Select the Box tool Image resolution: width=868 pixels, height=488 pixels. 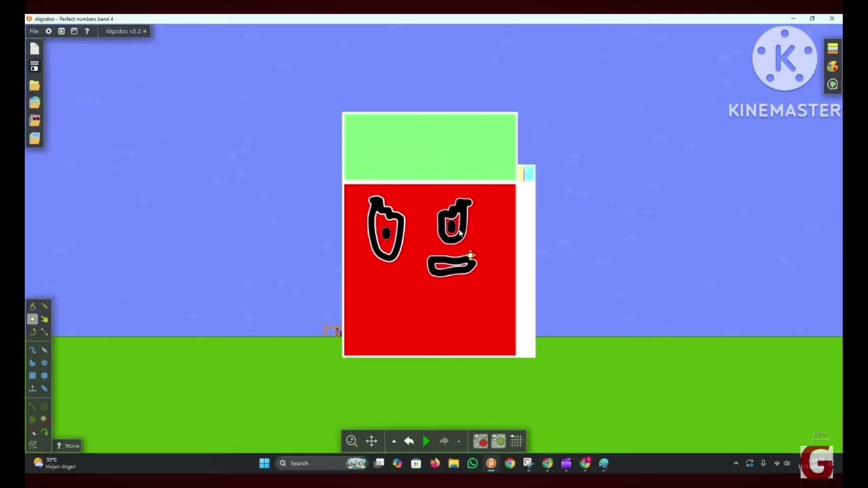pyautogui.click(x=32, y=375)
